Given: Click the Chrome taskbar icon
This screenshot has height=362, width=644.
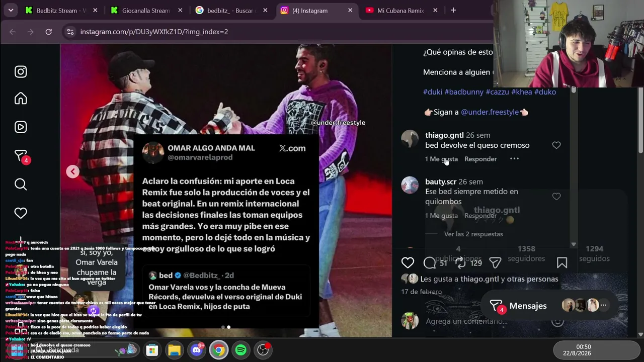Looking at the screenshot, I should pyautogui.click(x=219, y=350).
